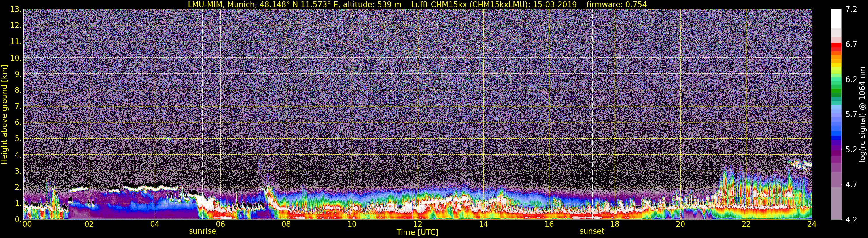The height and width of the screenshot is (238, 868).
Task: Click the "7." tick label on the height axis
Action: click(x=18, y=106)
